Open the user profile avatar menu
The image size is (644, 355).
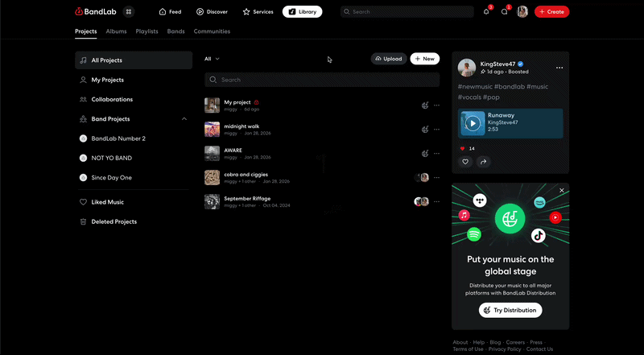[522, 12]
